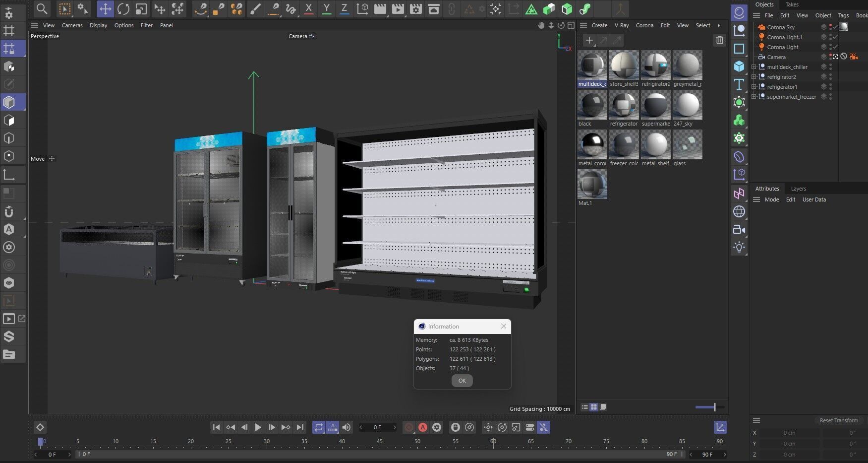Click timeline ruler at frame 45
Screen dimensions: 868x463
379,441
